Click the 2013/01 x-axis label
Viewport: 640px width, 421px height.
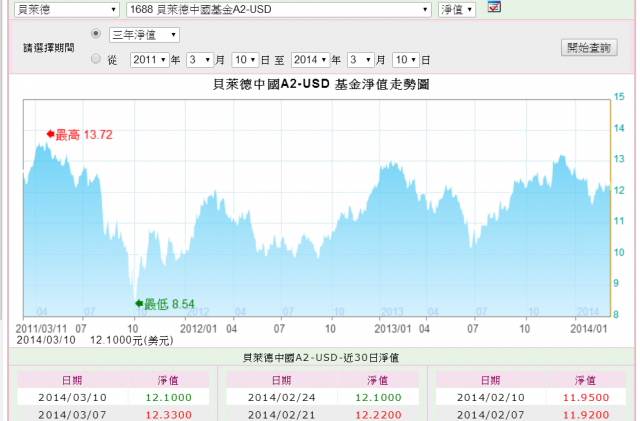click(393, 329)
